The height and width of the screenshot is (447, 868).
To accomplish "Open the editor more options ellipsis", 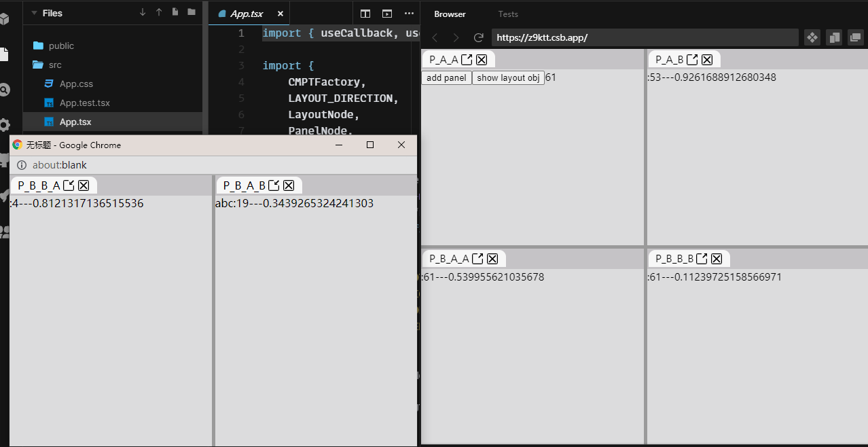I will tap(409, 13).
